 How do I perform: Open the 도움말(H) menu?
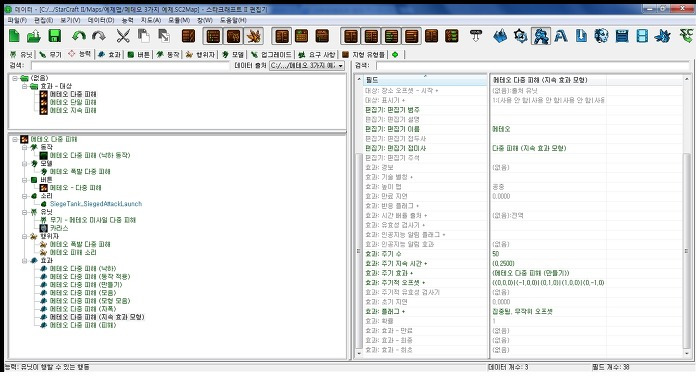[233, 20]
